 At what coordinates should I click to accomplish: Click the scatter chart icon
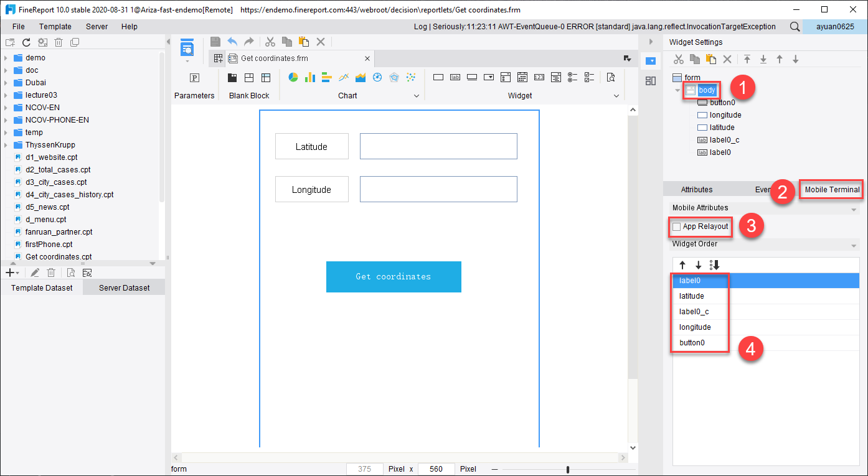pyautogui.click(x=411, y=77)
